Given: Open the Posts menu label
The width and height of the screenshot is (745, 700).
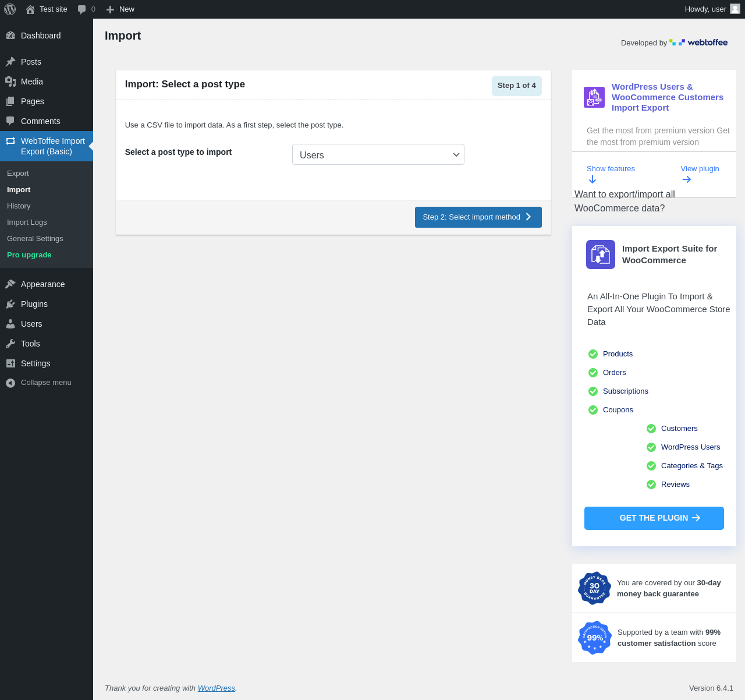Looking at the screenshot, I should (31, 62).
